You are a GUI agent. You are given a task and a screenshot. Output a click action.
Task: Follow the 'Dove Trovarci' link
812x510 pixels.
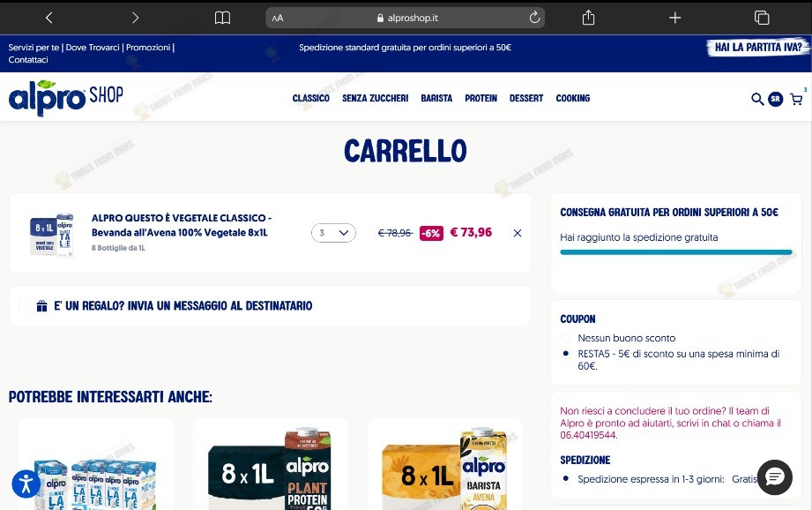(93, 47)
